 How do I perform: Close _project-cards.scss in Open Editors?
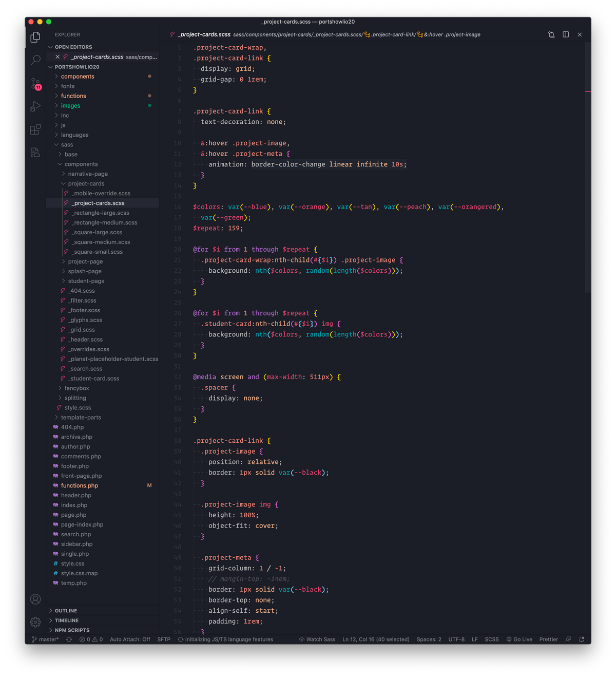57,57
